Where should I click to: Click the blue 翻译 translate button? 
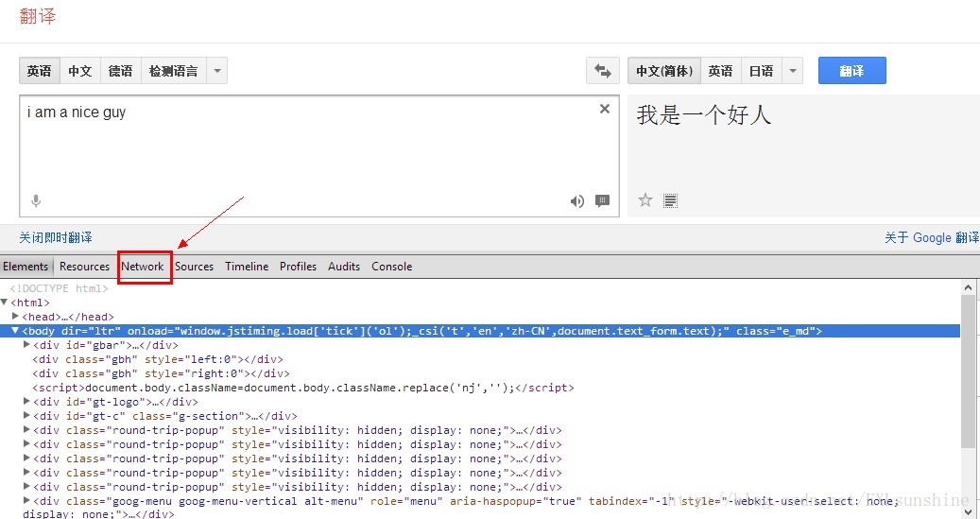pos(851,71)
